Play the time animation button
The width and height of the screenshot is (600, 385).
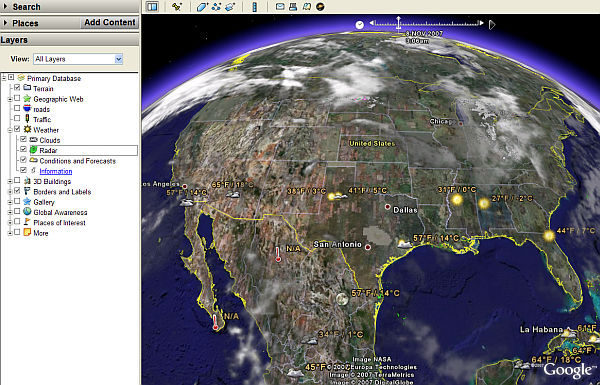[x=492, y=24]
